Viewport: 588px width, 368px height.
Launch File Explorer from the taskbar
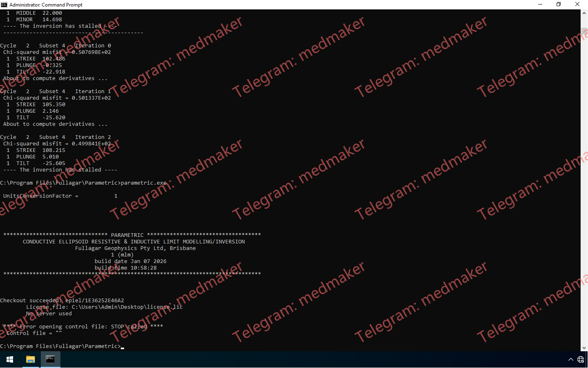tap(31, 359)
